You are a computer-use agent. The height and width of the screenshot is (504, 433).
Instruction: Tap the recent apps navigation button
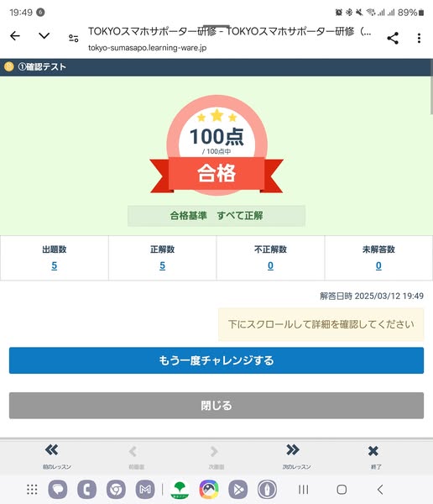[x=303, y=490]
